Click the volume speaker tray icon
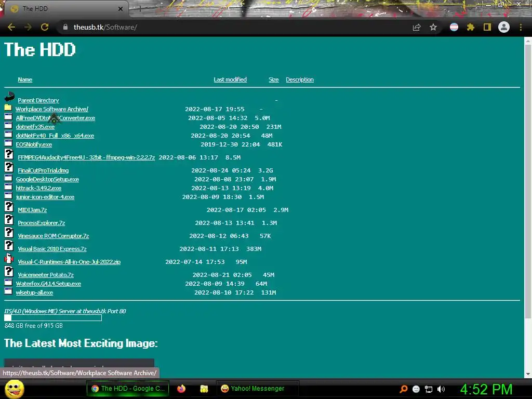 pyautogui.click(x=441, y=389)
